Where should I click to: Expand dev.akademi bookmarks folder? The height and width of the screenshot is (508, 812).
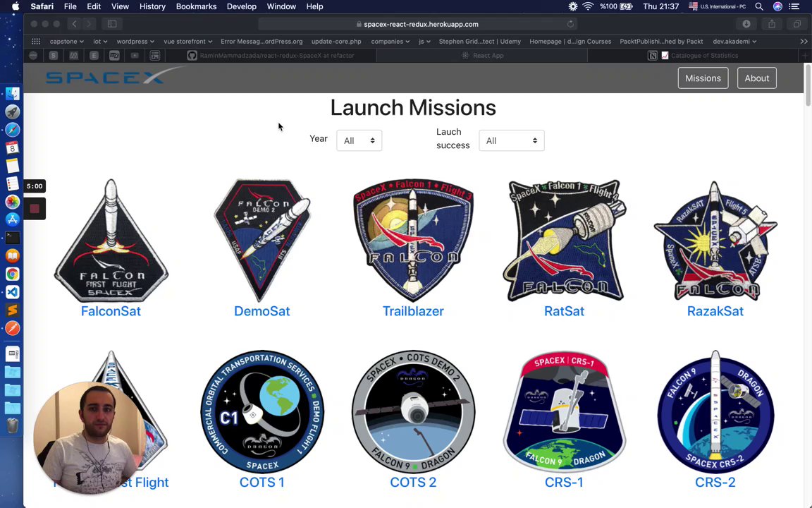pyautogui.click(x=734, y=42)
